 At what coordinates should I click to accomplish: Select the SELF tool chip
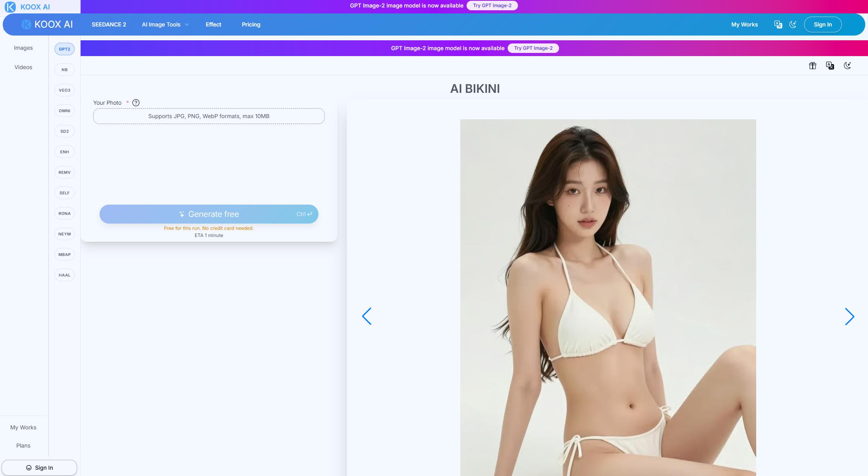[x=64, y=193]
